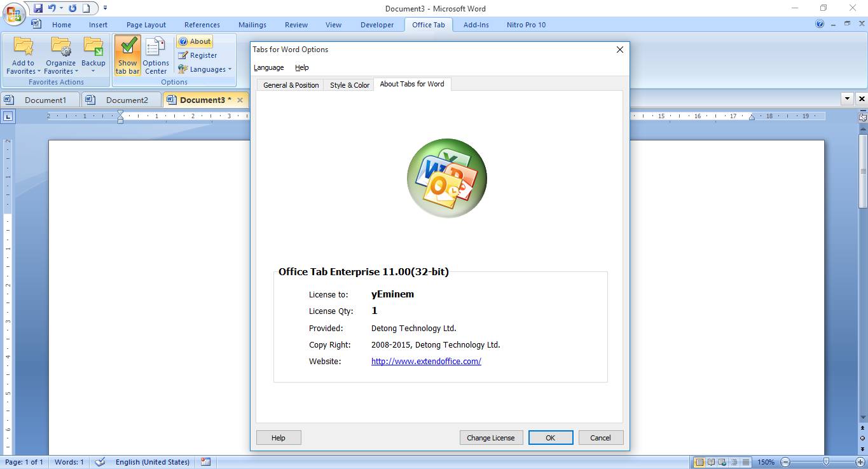Click About in Options group
This screenshot has height=469, width=868.
coord(195,41)
